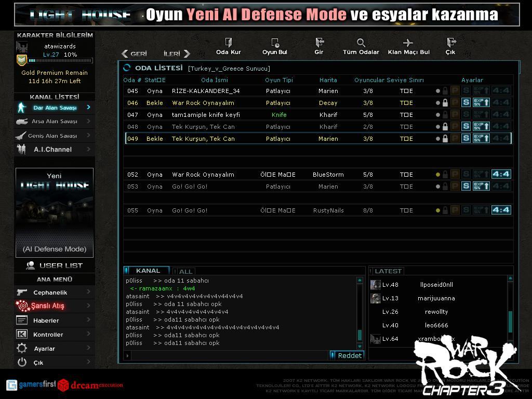The height and width of the screenshot is (399, 532).
Task: Click the experience progress bar
Action: [60, 60]
